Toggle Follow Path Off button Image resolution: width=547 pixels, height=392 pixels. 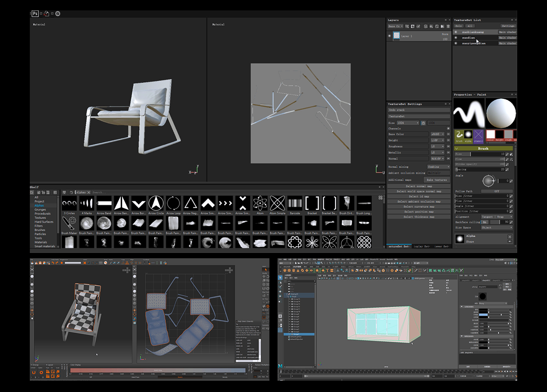pos(496,191)
